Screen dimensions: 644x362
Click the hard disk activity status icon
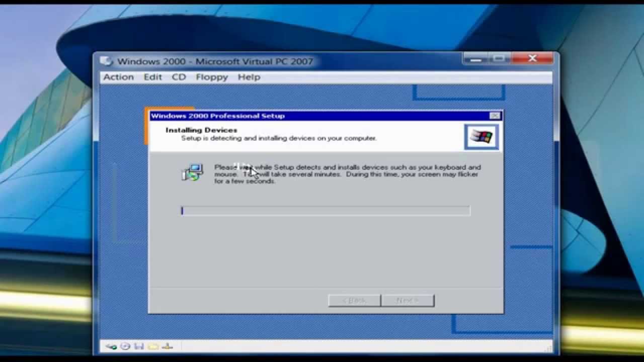112,346
